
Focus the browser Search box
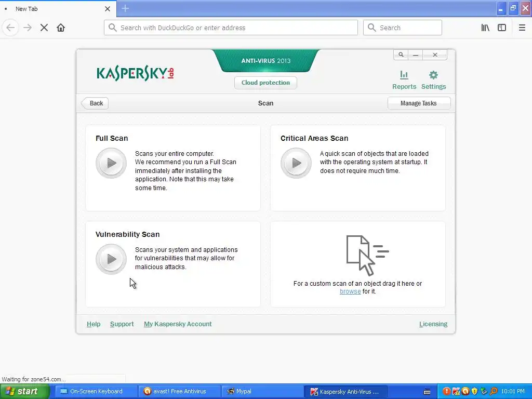point(403,28)
